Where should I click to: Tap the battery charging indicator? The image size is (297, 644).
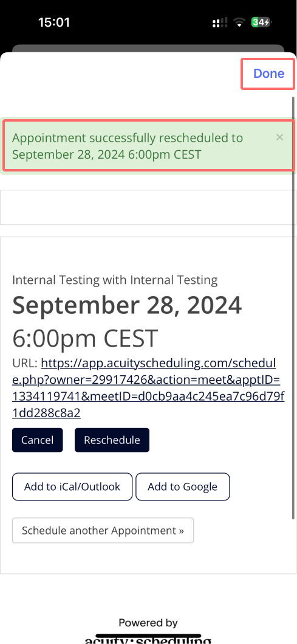tap(261, 23)
